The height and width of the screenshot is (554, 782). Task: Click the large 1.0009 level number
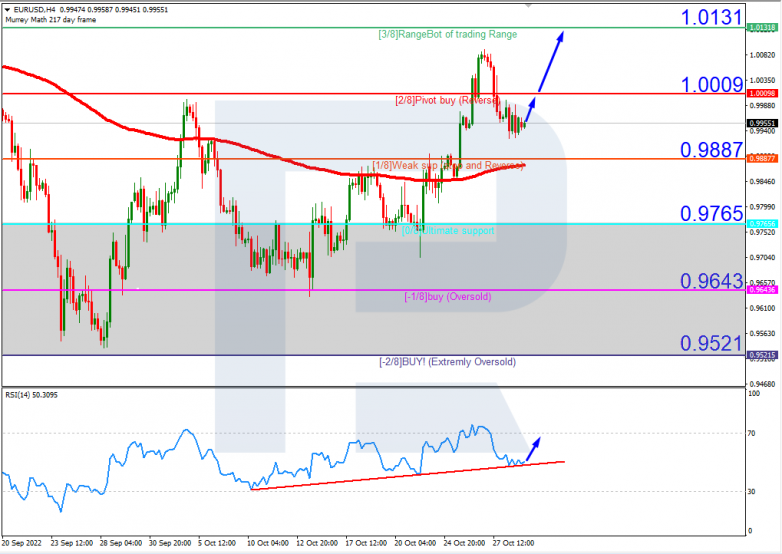tap(711, 84)
